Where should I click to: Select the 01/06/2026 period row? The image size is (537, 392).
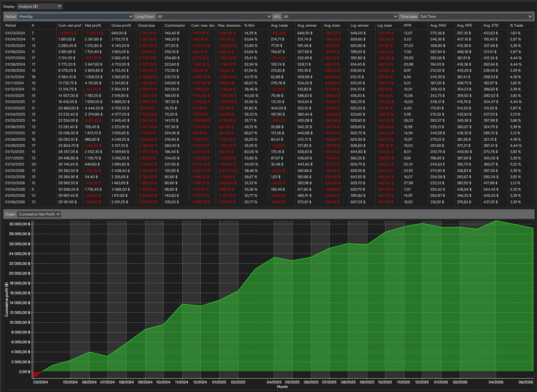(x=269, y=202)
